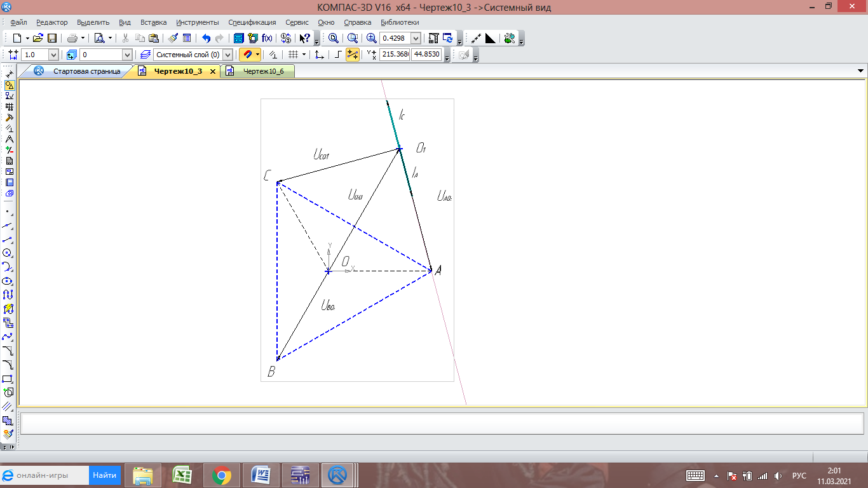Expand the zoom scale 0.4298 dropdown
This screenshot has width=868, height=488.
pyautogui.click(x=416, y=38)
